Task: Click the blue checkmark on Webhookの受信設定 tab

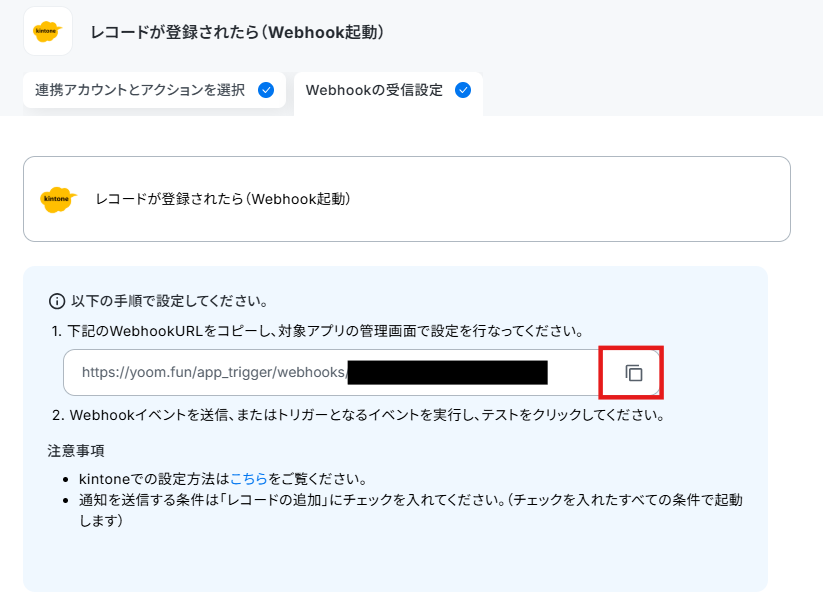Action: pos(463,90)
